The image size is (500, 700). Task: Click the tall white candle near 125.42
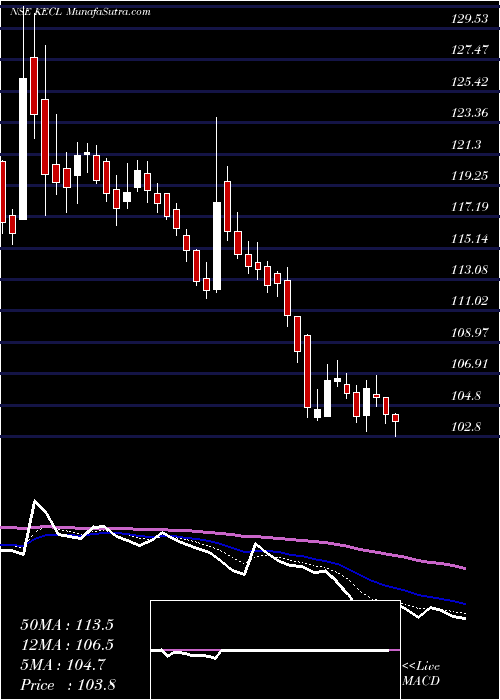pos(23,149)
